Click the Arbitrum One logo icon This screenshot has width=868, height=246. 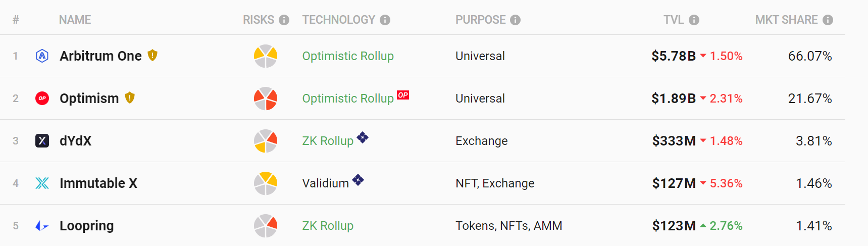42,56
